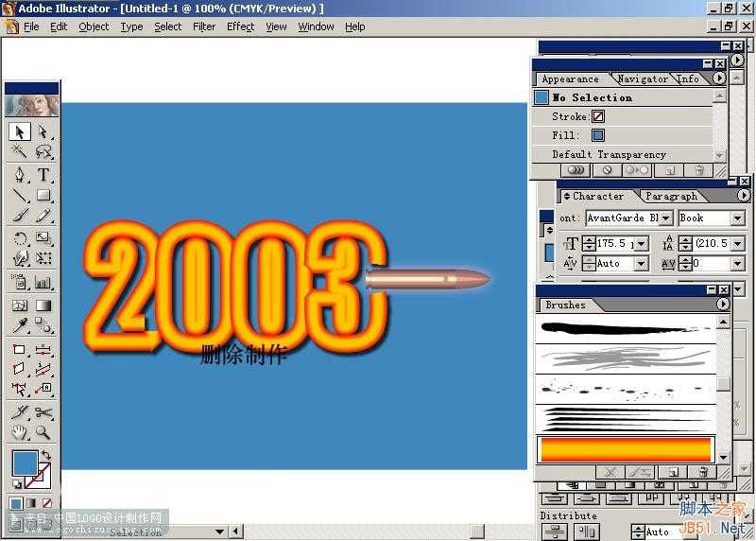The height and width of the screenshot is (541, 756).
Task: Select the Pencil tool
Action: pos(43,216)
